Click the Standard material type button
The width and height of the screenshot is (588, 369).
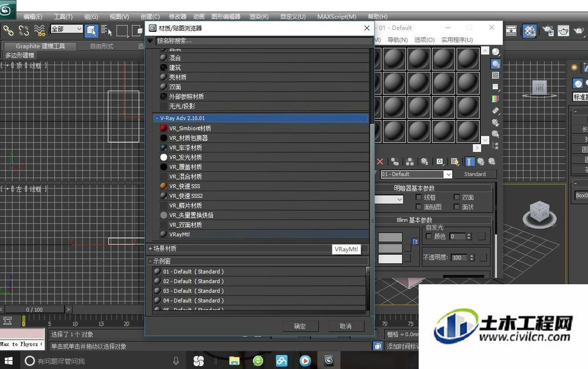click(475, 174)
